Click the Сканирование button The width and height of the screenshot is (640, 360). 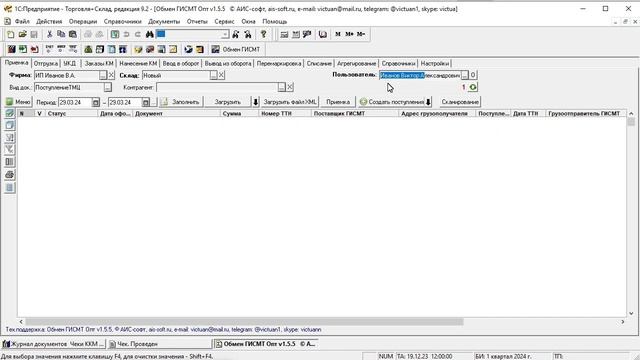click(460, 102)
